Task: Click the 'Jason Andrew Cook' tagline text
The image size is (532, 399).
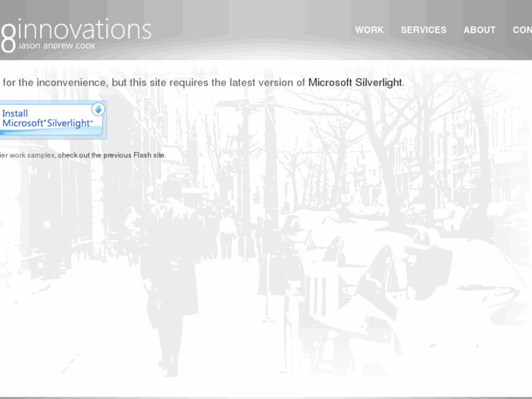Action: point(56,46)
